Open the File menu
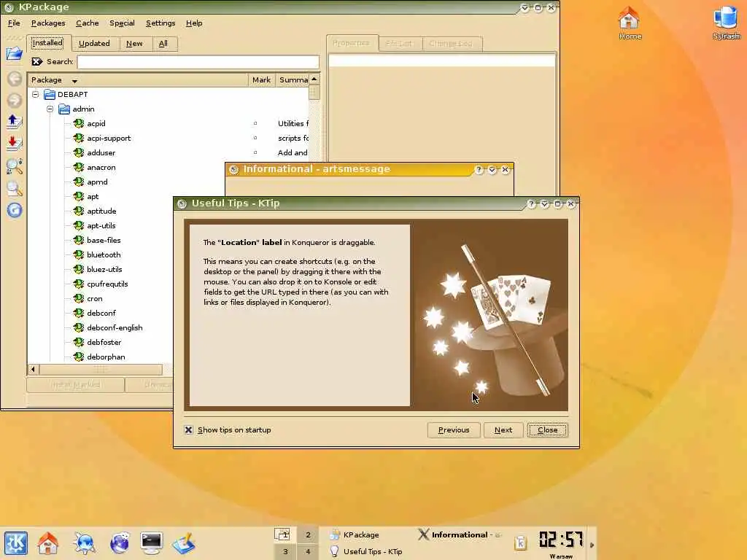 (14, 23)
